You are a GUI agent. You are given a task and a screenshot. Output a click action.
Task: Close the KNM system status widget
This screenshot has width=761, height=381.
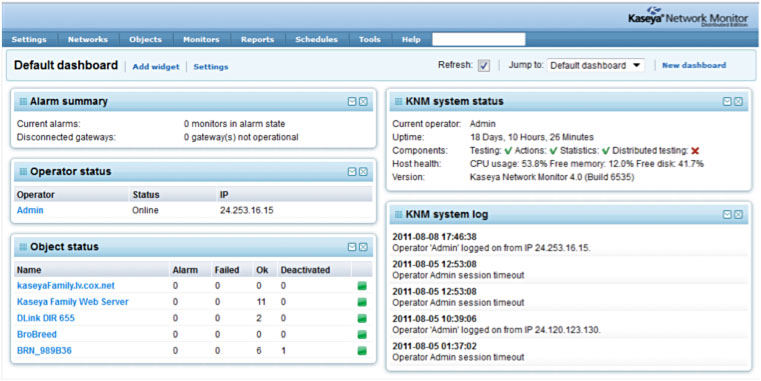click(738, 101)
